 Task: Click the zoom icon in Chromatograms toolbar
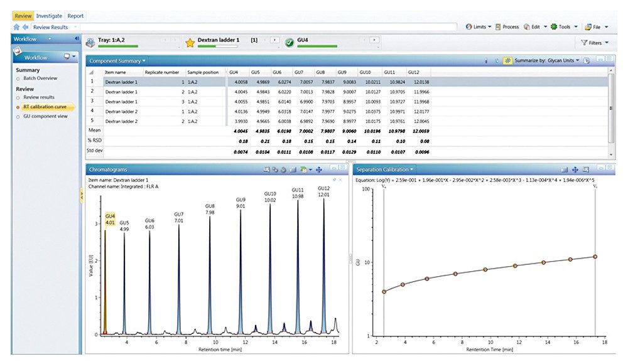(x=266, y=170)
